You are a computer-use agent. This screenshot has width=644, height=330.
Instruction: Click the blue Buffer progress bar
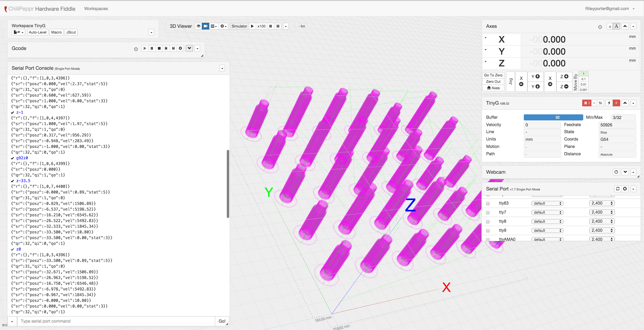[x=553, y=117]
